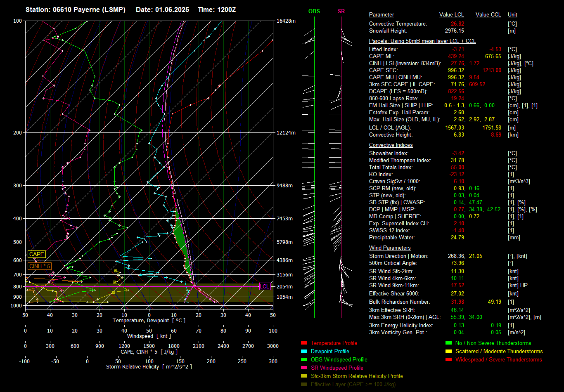Select the green OBS wind barb column header
This screenshot has width=564, height=392.
[x=314, y=12]
